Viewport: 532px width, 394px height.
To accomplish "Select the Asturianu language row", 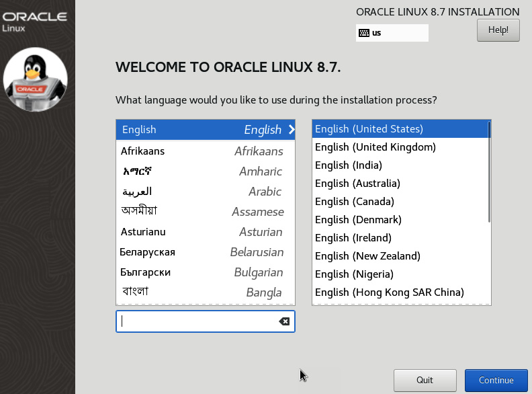I will coord(206,232).
